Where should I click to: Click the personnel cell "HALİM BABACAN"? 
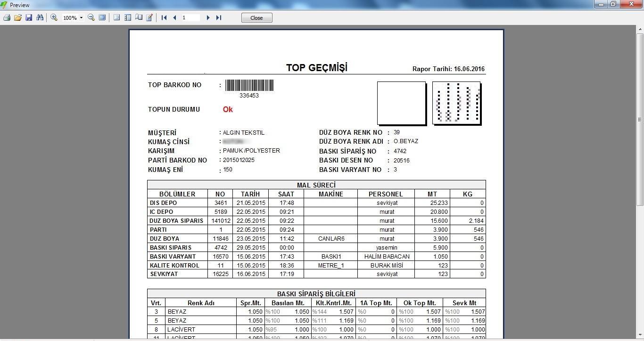click(387, 257)
